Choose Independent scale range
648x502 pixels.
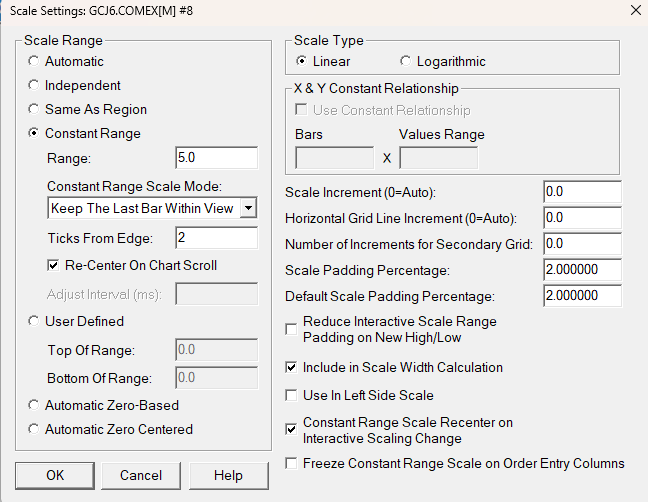[35, 86]
